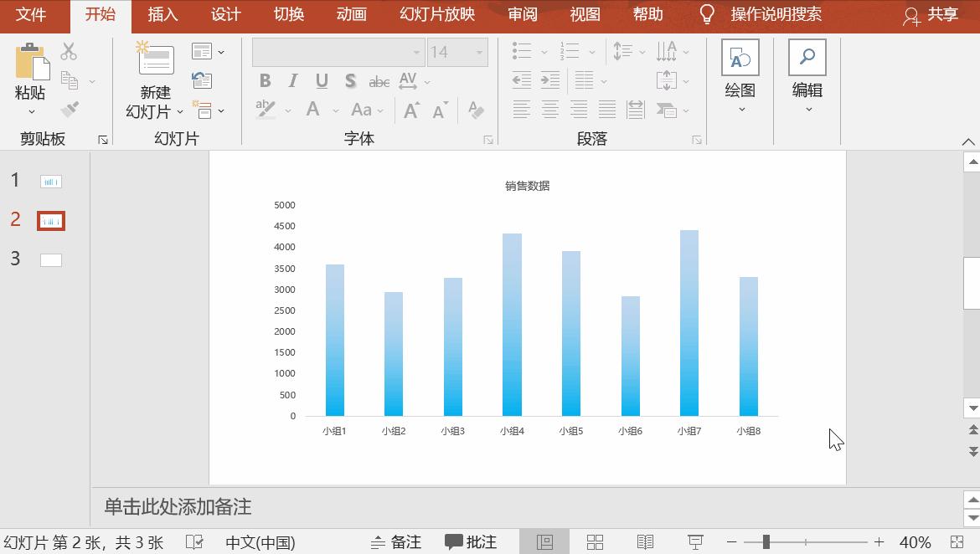
Task: Click the 批注 (Comments) button
Action: (x=470, y=541)
